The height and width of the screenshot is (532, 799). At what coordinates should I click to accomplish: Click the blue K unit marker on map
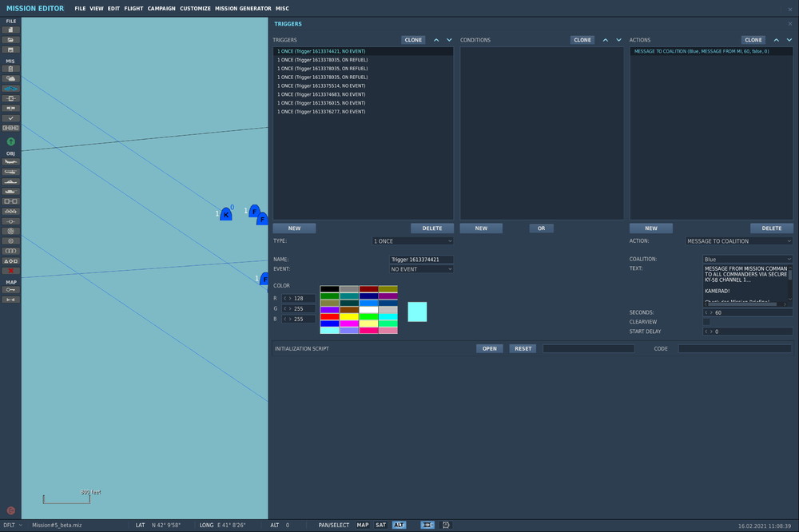[226, 215]
